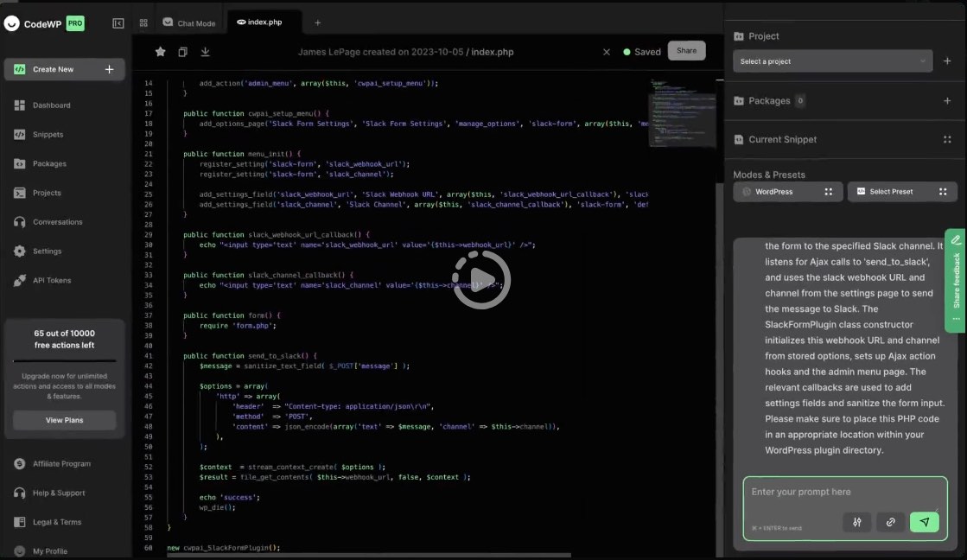The height and width of the screenshot is (560, 967).
Task: Click Create New button
Action: click(x=64, y=69)
